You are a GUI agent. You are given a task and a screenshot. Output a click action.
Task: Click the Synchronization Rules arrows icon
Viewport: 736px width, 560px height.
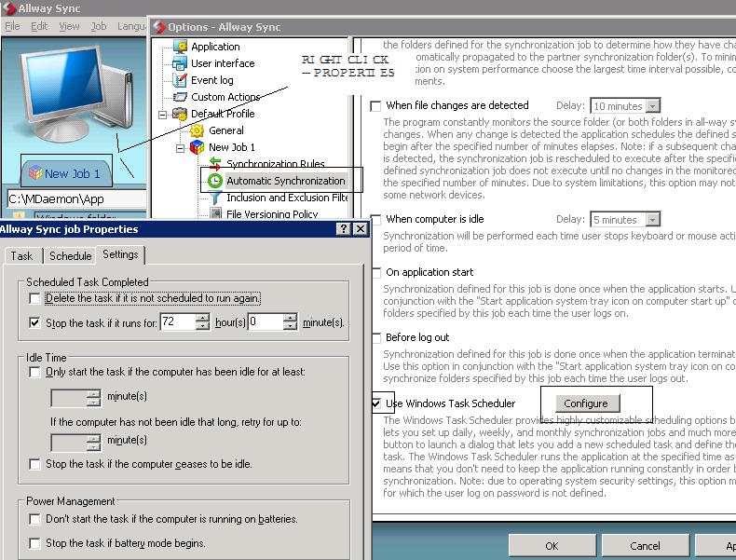click(x=215, y=164)
